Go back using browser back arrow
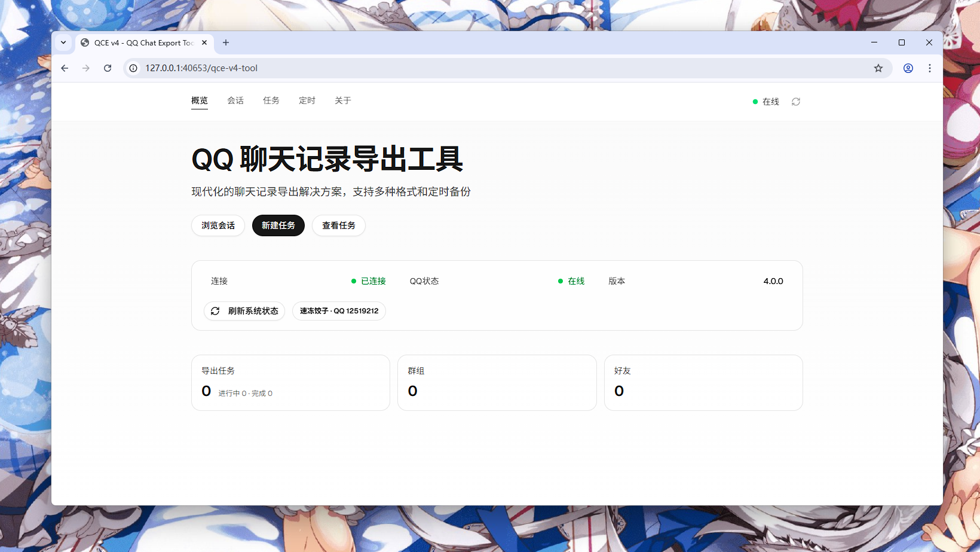The image size is (980, 552). click(x=65, y=68)
